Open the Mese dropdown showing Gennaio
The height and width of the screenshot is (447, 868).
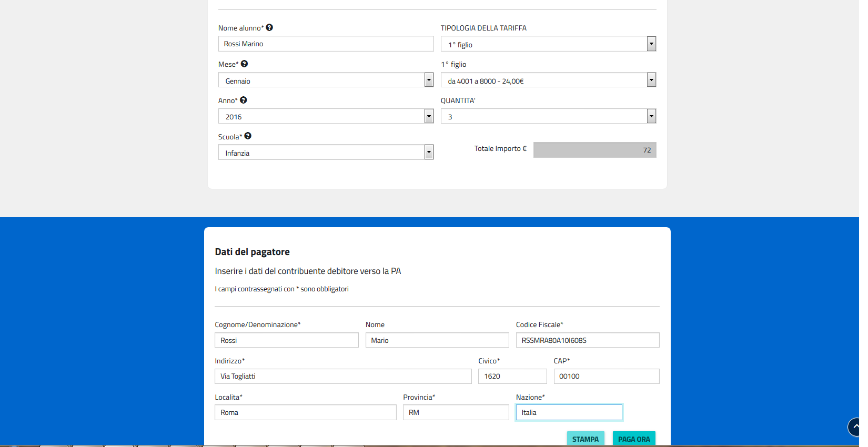point(326,80)
